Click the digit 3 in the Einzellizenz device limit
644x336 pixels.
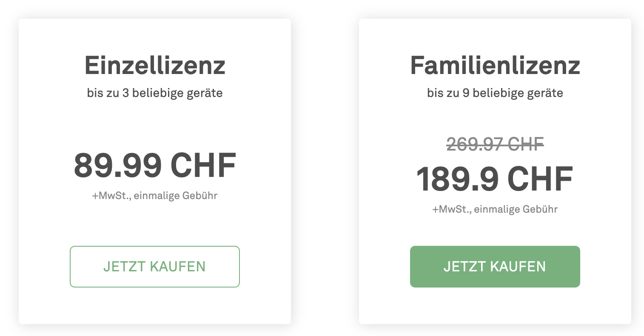[x=125, y=93]
